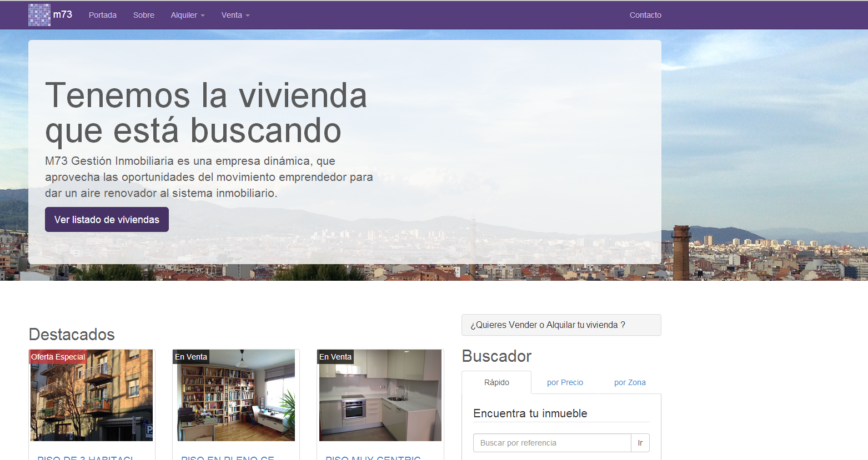Click the Ir search button
This screenshot has width=868, height=460.
pyautogui.click(x=640, y=443)
